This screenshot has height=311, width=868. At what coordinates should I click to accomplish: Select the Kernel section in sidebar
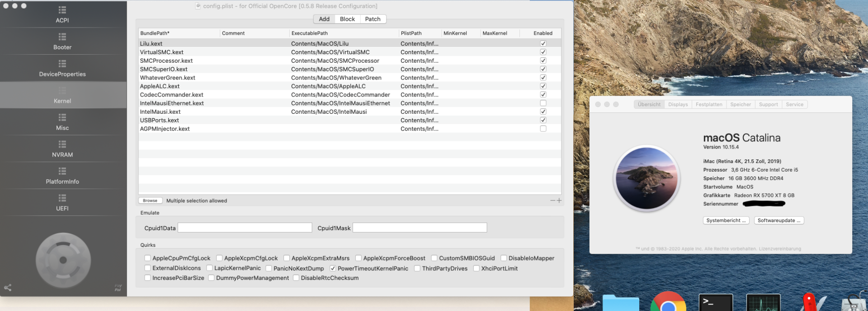point(62,95)
